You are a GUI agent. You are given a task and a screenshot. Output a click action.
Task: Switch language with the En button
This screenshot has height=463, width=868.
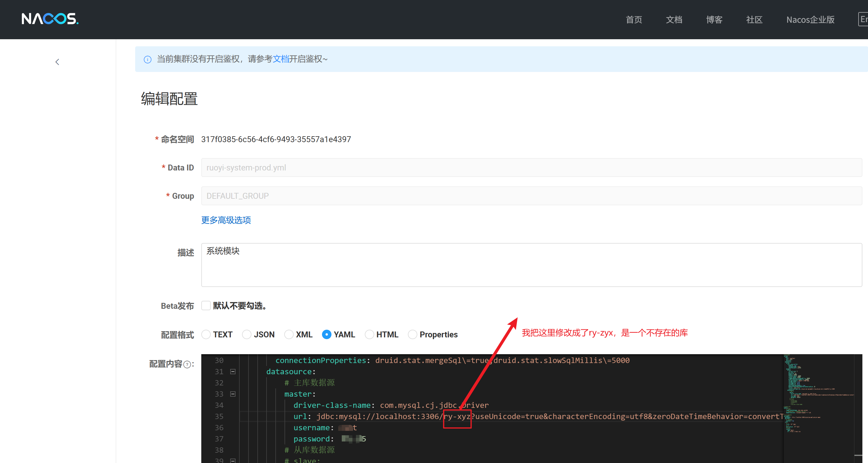click(x=863, y=19)
